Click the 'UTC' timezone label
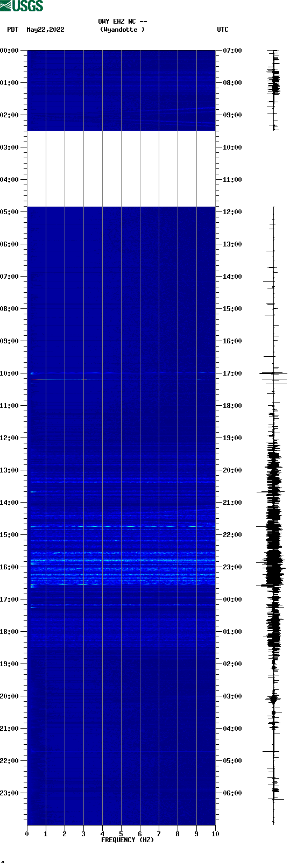Image resolution: width=297 pixels, height=868 pixels. tap(223, 30)
